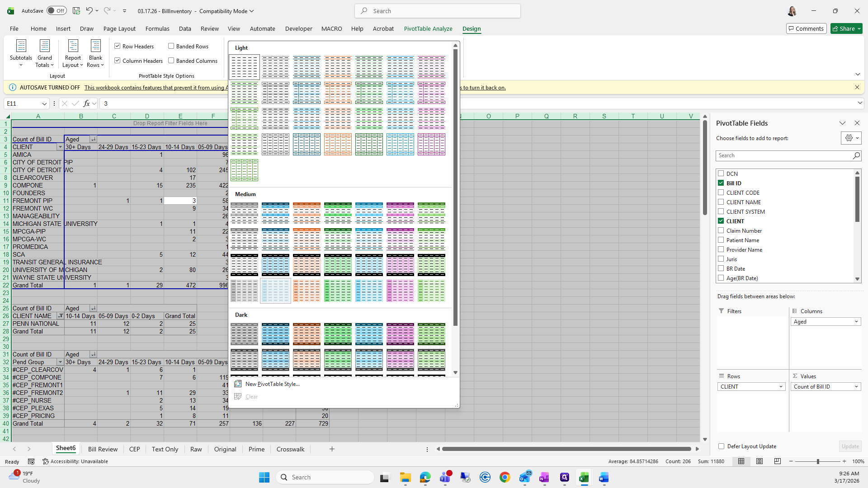Toggle Defer Layout Update checkbox
This screenshot has height=488, width=868.
click(x=721, y=446)
